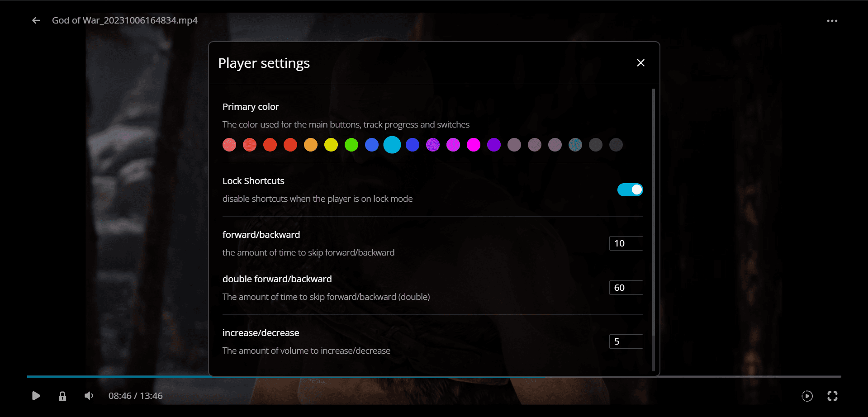Choose the enlarged cyan selected color swatch
The width and height of the screenshot is (868, 417).
(x=392, y=145)
